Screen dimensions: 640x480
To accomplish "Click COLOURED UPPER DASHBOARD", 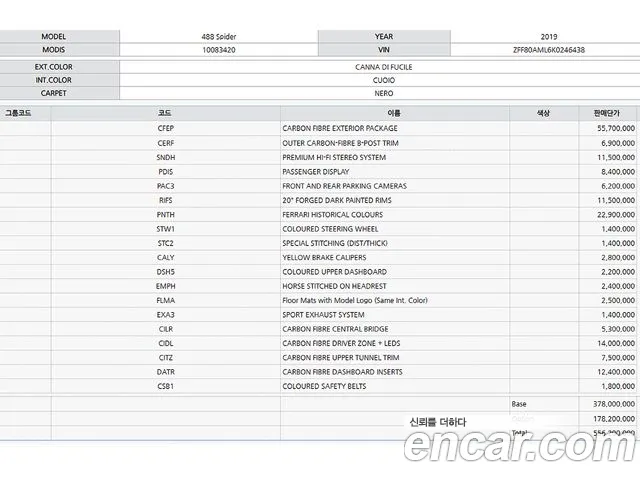I will pos(334,272).
